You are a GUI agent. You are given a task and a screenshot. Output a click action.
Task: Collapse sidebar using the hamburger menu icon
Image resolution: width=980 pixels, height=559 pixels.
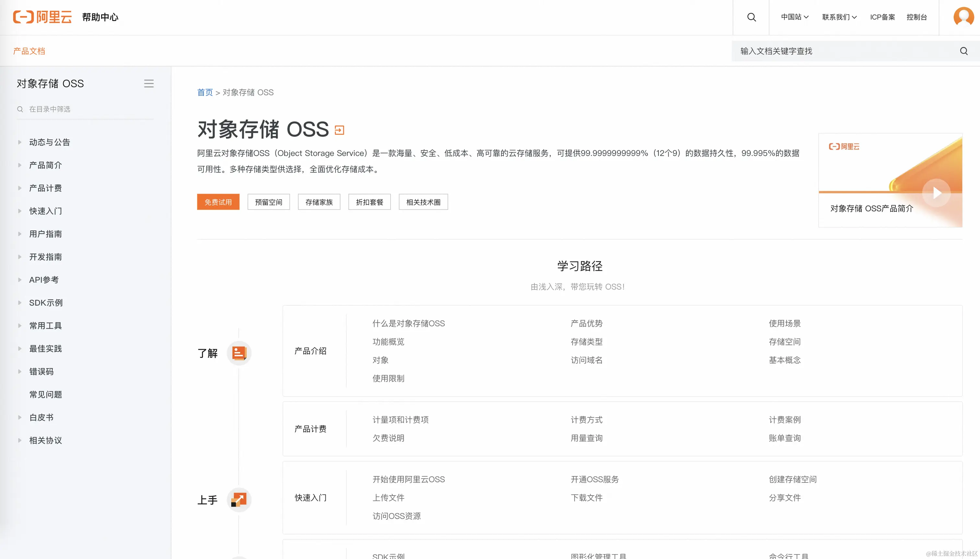[x=149, y=83]
